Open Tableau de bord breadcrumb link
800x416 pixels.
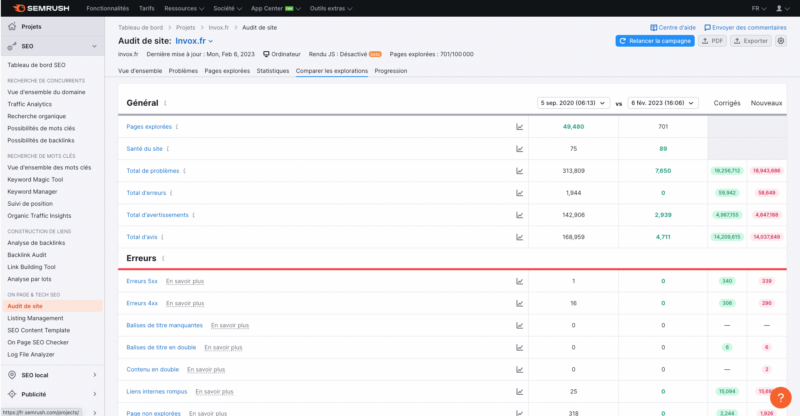(x=140, y=28)
